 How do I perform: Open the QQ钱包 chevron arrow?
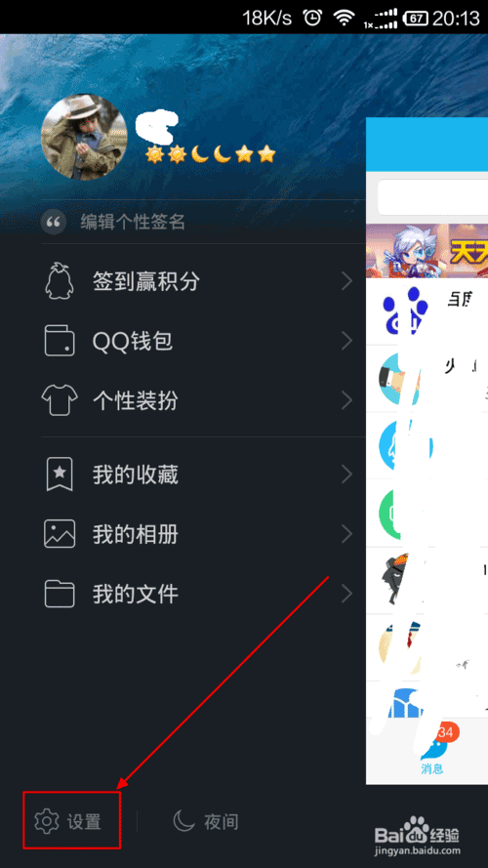346,341
